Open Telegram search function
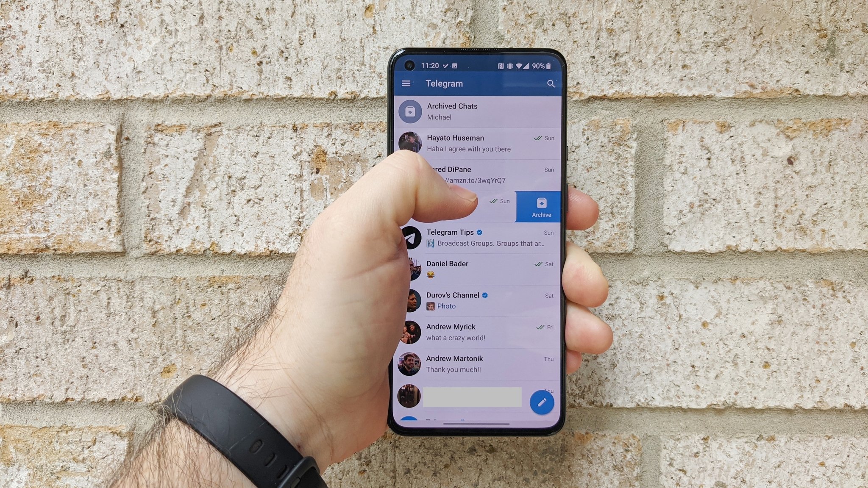This screenshot has height=488, width=868. coord(549,83)
